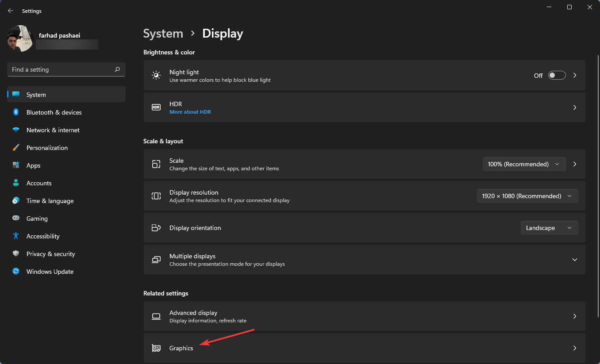This screenshot has height=364, width=600.
Task: Open the More about HDR link
Action: pos(190,112)
